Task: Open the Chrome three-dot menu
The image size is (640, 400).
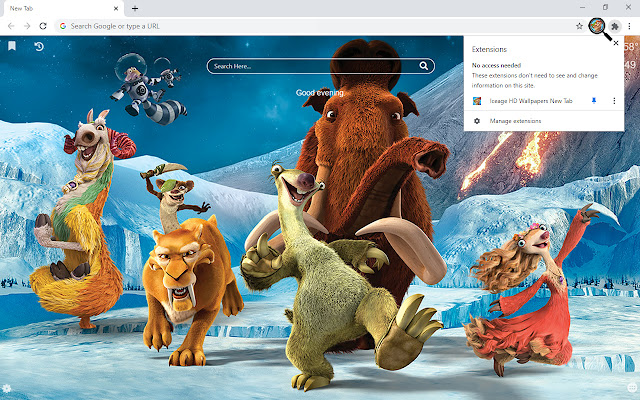Action: [629, 27]
